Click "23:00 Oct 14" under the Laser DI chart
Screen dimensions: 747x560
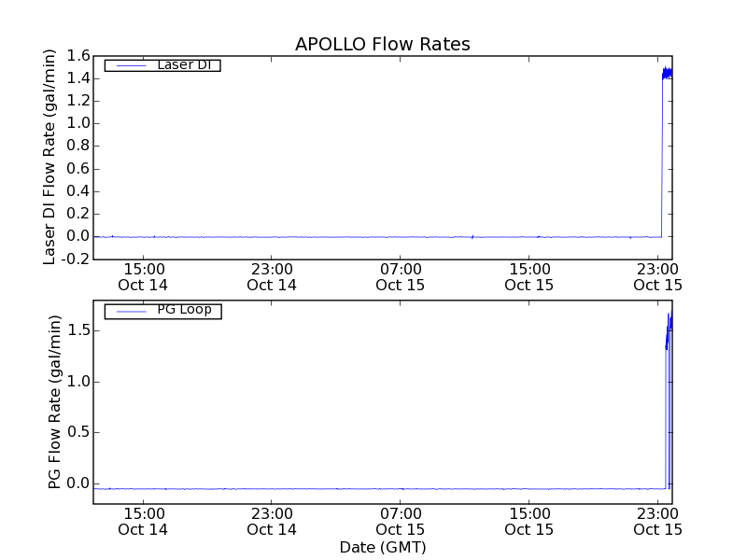272,277
